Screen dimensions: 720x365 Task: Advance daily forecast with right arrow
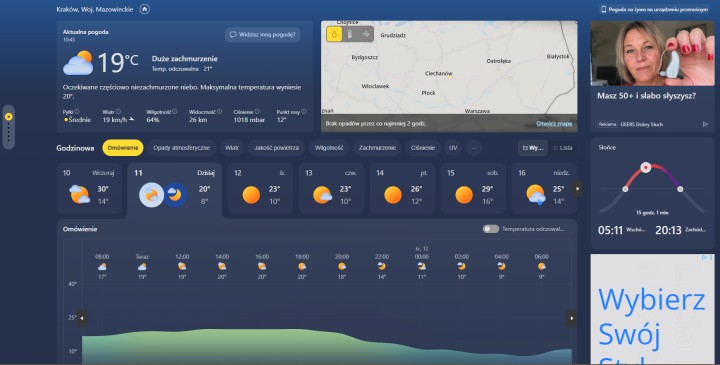(578, 189)
